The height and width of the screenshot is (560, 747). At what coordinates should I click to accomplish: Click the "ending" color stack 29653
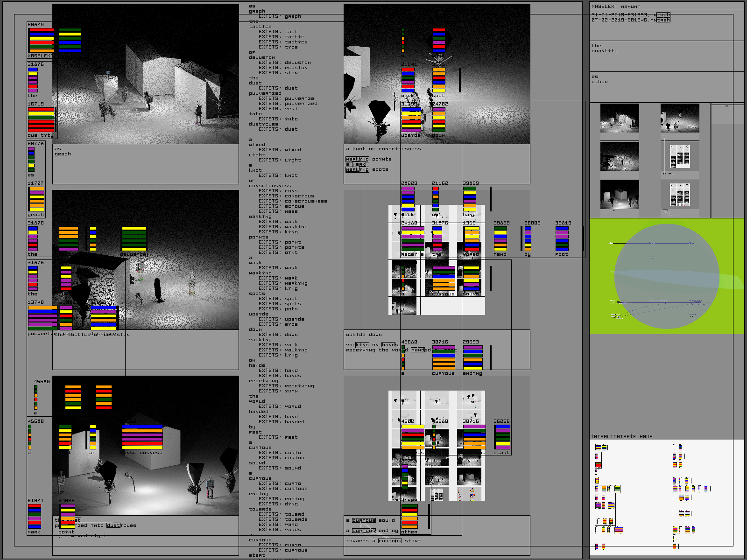click(x=472, y=357)
